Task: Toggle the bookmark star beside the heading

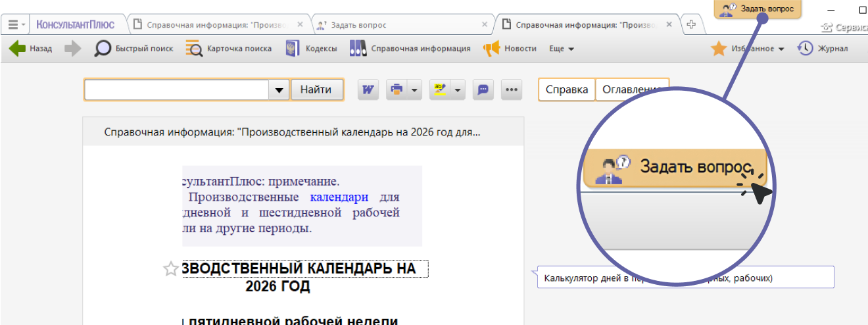Action: [170, 268]
